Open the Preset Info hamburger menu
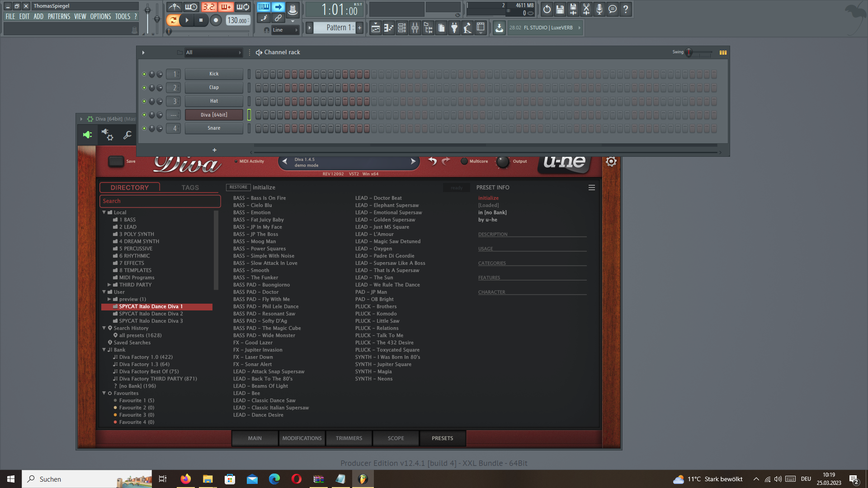Viewport: 868px width, 488px height. tap(591, 188)
